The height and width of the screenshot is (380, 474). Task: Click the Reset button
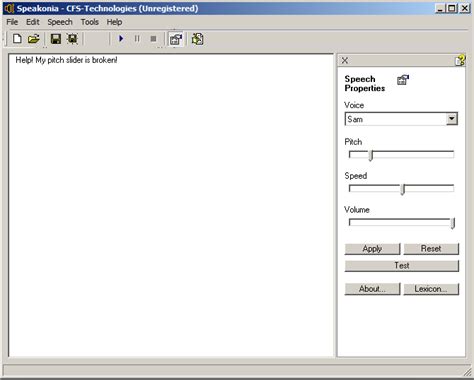click(431, 249)
